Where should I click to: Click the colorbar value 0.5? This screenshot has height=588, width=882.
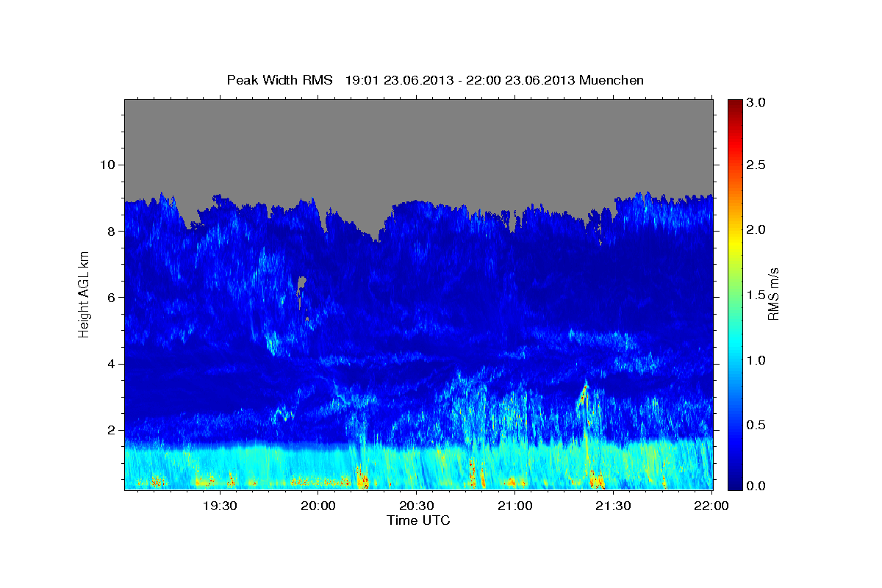pyautogui.click(x=757, y=425)
